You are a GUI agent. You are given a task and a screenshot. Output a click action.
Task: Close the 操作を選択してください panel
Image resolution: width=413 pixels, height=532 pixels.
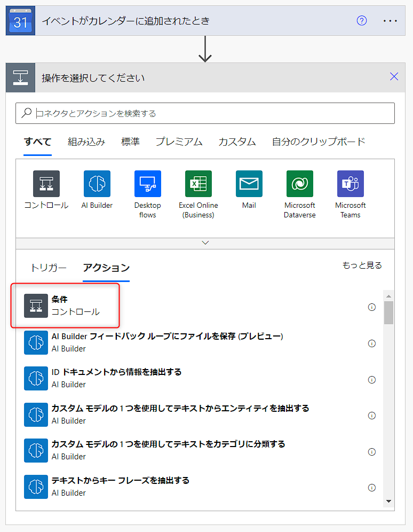click(x=394, y=76)
